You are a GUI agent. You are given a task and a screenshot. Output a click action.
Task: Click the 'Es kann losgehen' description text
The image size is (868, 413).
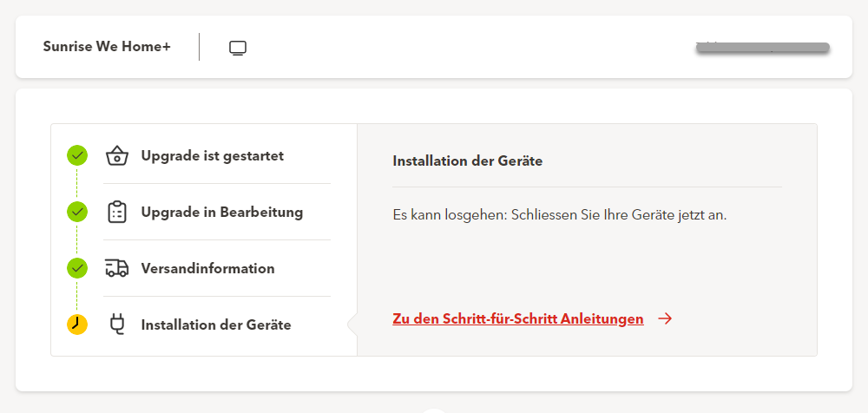click(x=559, y=214)
